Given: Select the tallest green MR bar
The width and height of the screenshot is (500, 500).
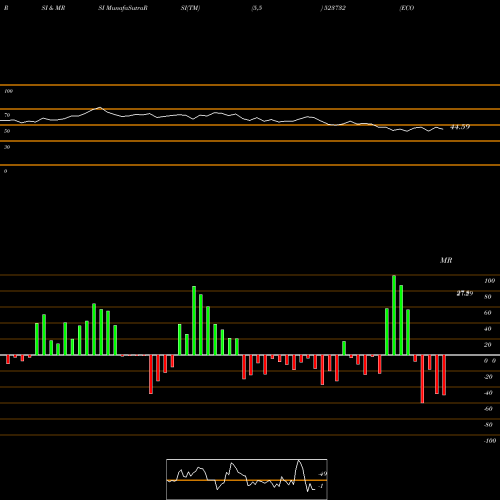Looking at the screenshot, I should [x=394, y=315].
